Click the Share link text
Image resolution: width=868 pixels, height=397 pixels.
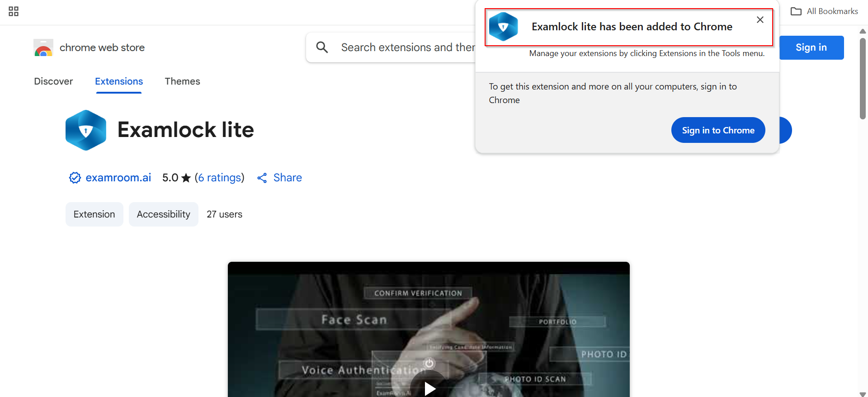coord(288,178)
